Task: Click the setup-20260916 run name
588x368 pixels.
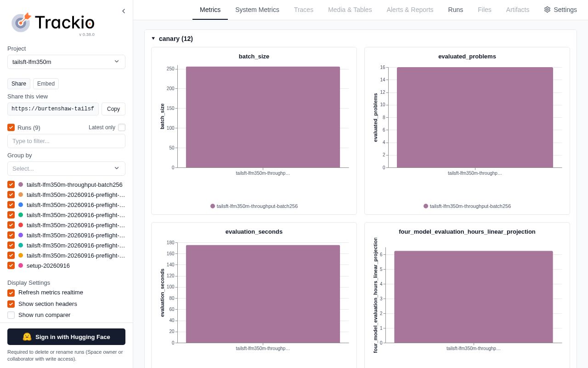Action: (x=48, y=265)
